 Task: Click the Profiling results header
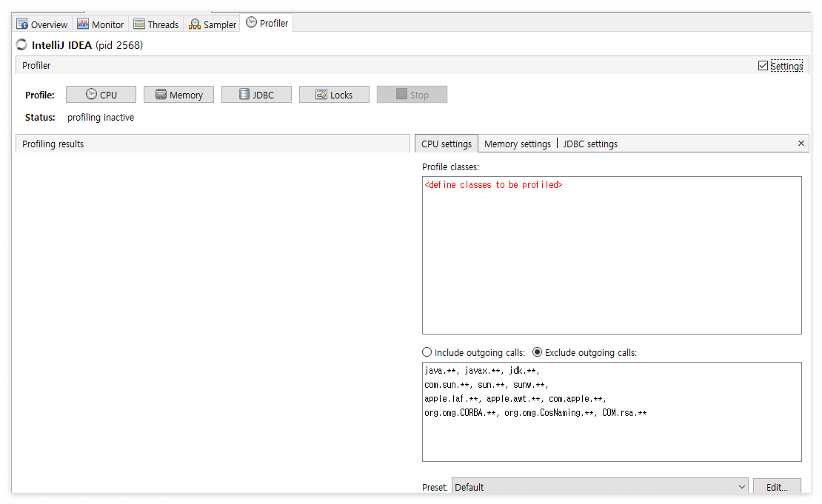point(213,144)
